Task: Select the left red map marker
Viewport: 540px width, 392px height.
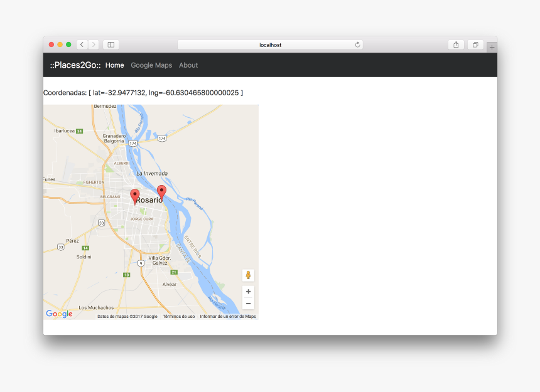Action: coord(135,195)
